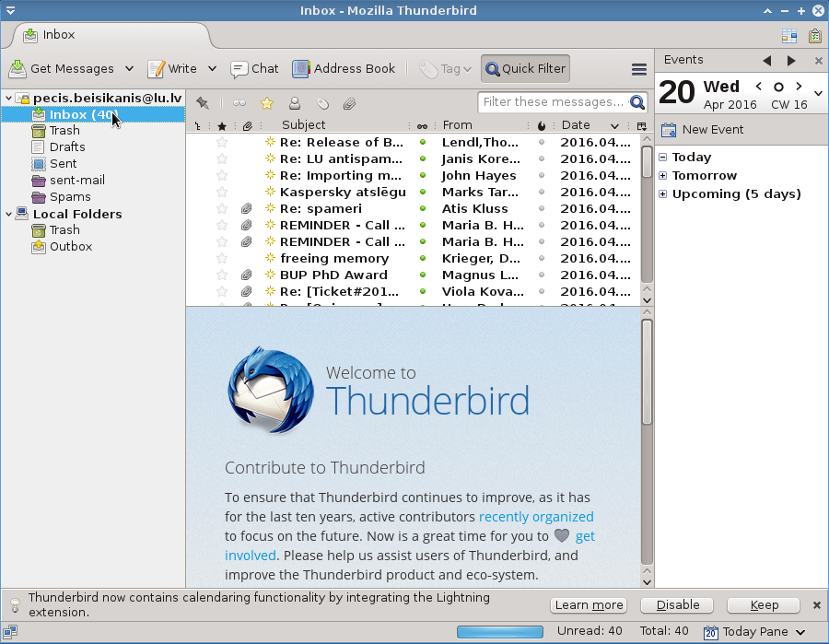
Task: Sort messages by Subject column
Action: (x=303, y=125)
